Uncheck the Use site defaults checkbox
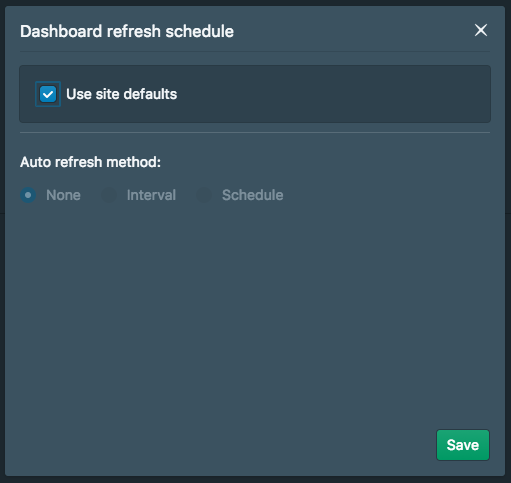The image size is (511, 483). [48, 94]
